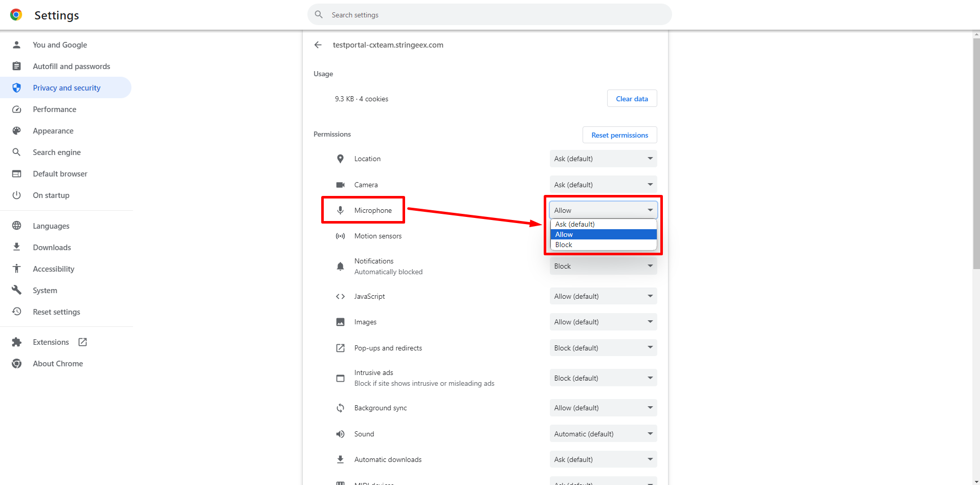Open the Sound permission dropdown
980x485 pixels.
603,434
